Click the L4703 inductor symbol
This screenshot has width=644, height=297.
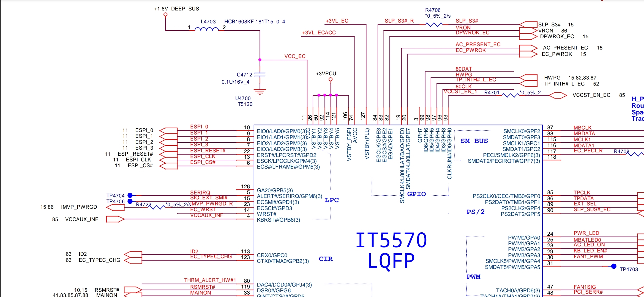[207, 29]
